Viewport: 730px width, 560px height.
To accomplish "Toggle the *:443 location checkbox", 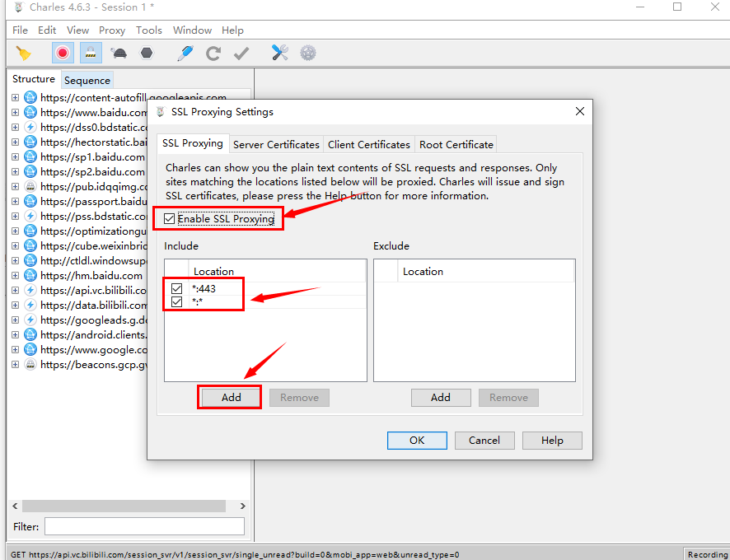I will pos(176,288).
